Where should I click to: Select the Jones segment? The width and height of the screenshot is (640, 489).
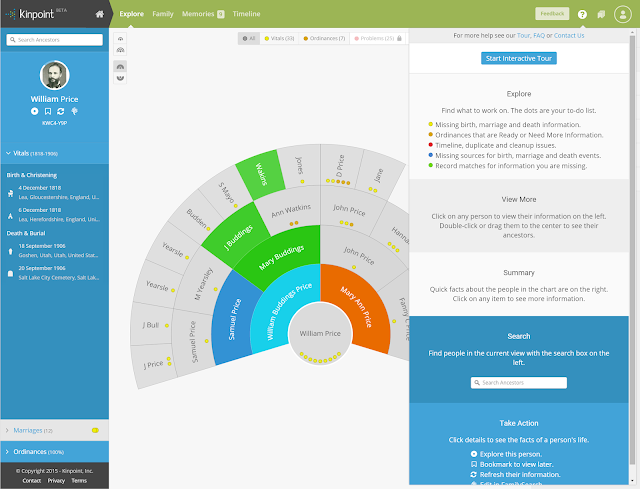click(x=300, y=166)
